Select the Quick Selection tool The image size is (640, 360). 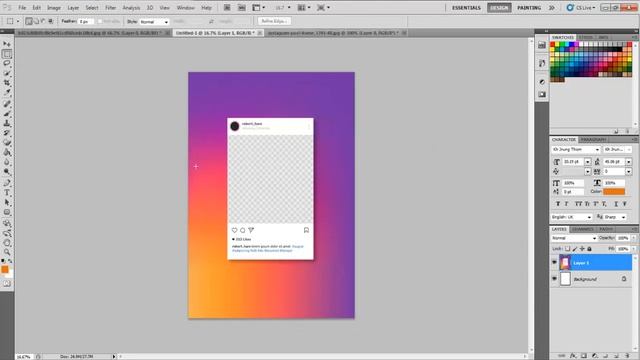[x=7, y=73]
